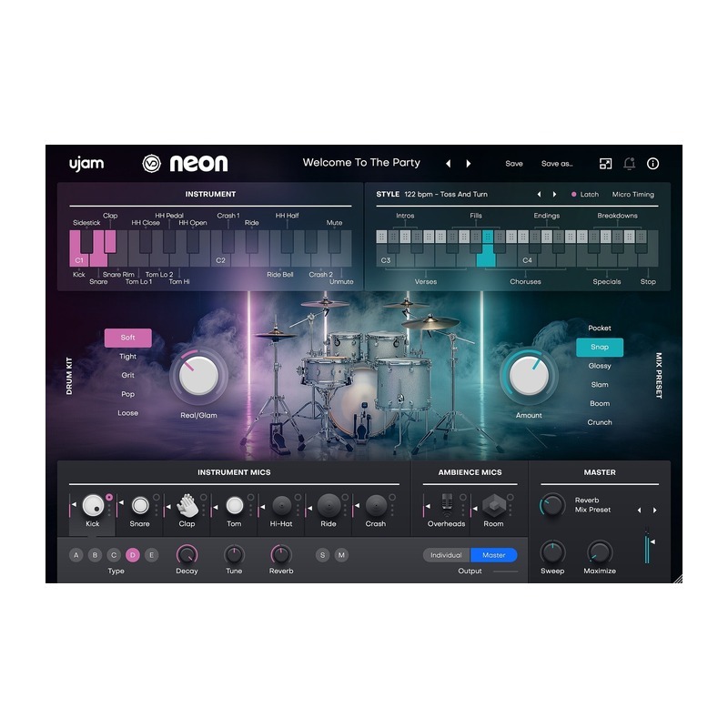
Task: Select the Overheads microphone icon
Action: [x=447, y=506]
